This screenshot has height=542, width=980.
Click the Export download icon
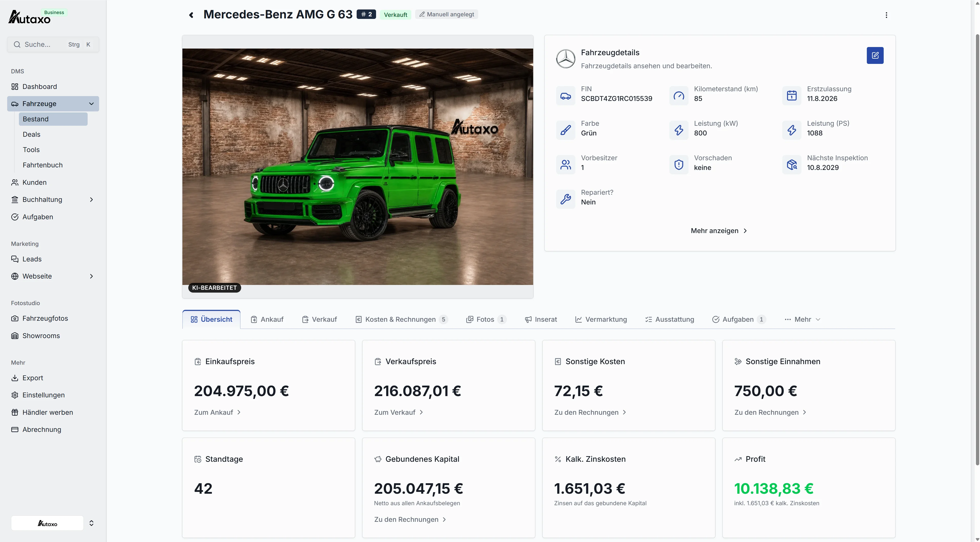pyautogui.click(x=15, y=378)
